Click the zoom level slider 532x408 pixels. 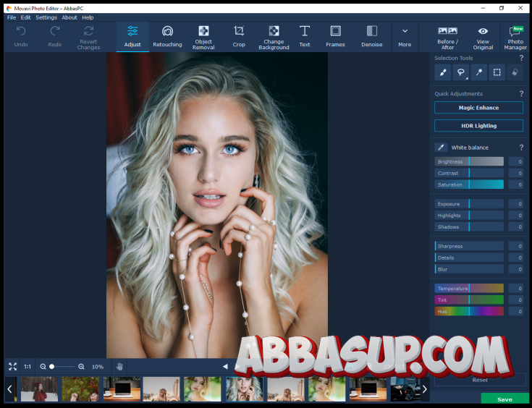coord(62,367)
